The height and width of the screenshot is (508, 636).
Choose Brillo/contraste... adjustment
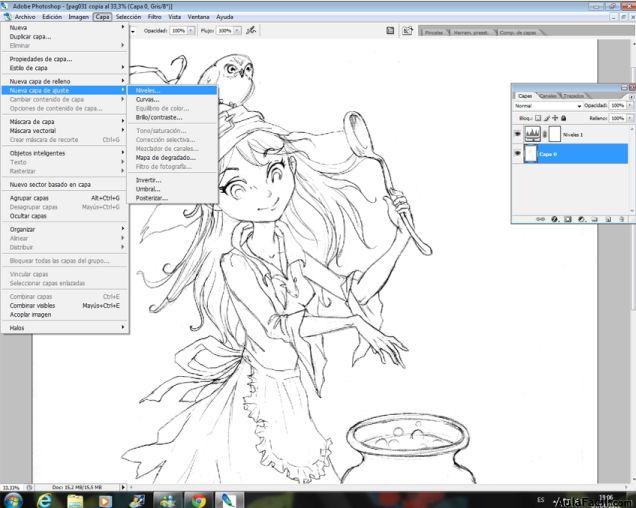coord(172,117)
